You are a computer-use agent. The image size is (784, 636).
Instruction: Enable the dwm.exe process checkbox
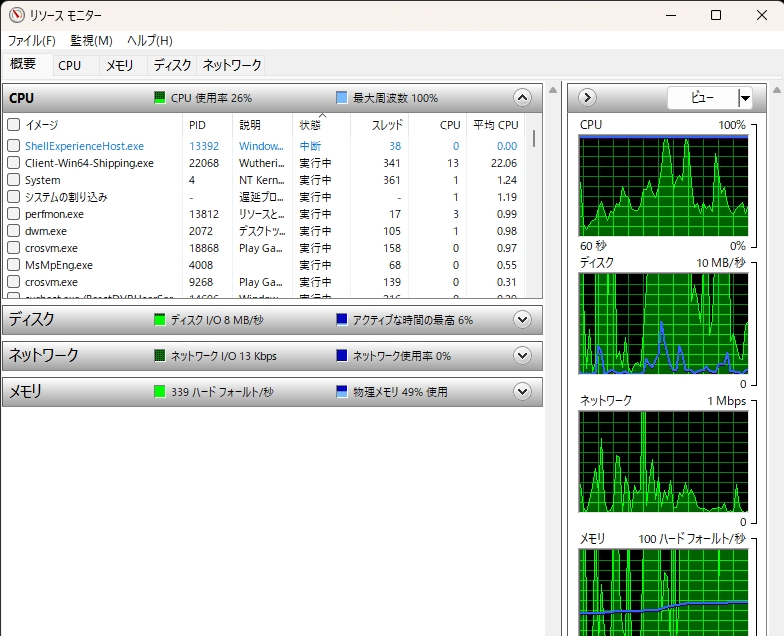pyautogui.click(x=14, y=231)
